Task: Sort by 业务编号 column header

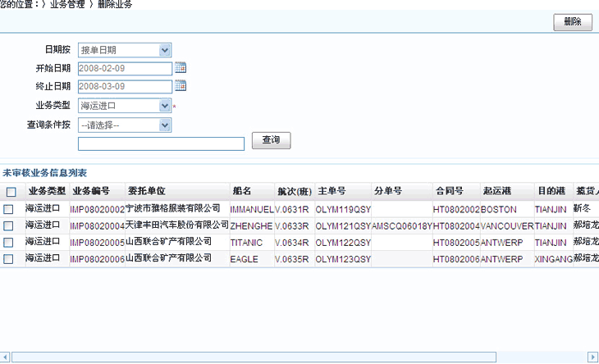Action: point(91,192)
